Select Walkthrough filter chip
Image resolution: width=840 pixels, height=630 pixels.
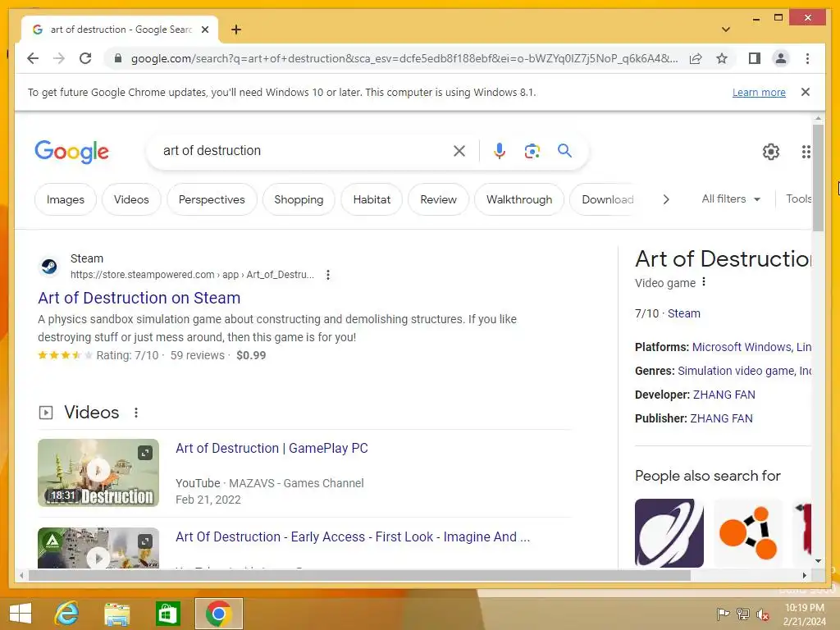click(x=519, y=199)
